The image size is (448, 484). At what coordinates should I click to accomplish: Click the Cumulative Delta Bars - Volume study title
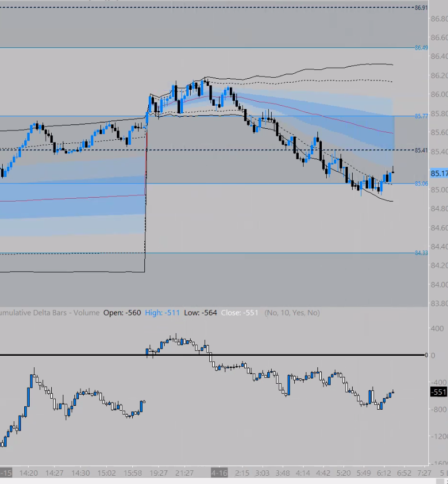click(x=50, y=313)
